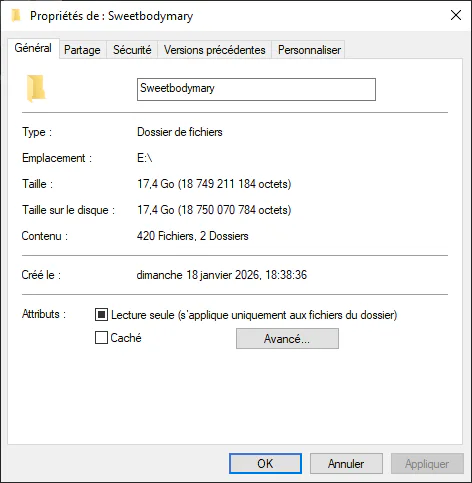Click inside the Sweetbodymary folder name field
Viewport: 472px width, 483px height.
click(x=256, y=89)
